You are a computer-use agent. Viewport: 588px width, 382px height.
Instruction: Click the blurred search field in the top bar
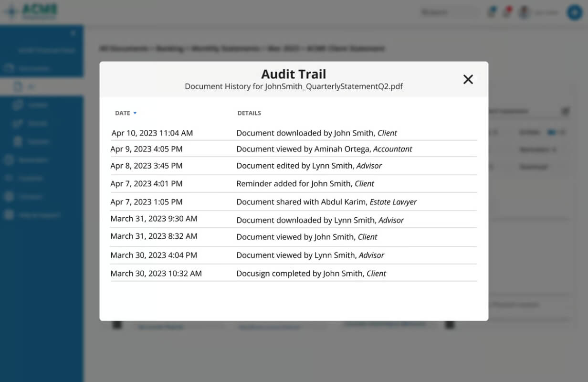pos(449,12)
